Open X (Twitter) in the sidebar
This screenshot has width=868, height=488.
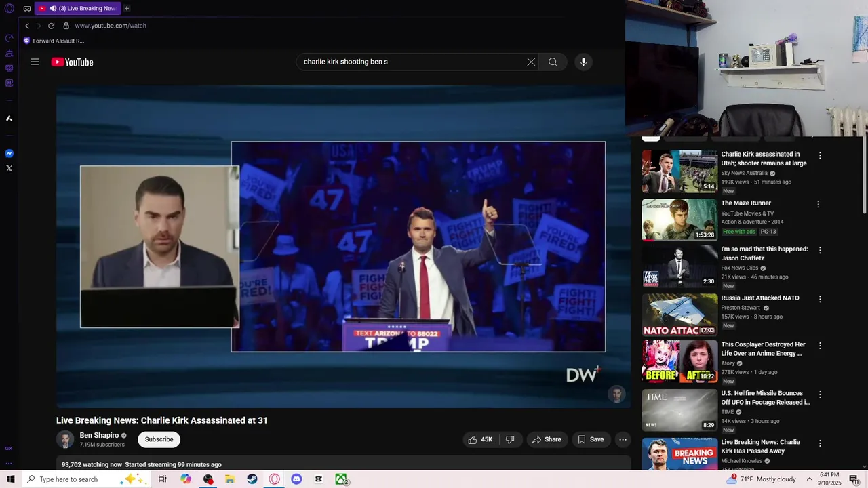coord(9,168)
